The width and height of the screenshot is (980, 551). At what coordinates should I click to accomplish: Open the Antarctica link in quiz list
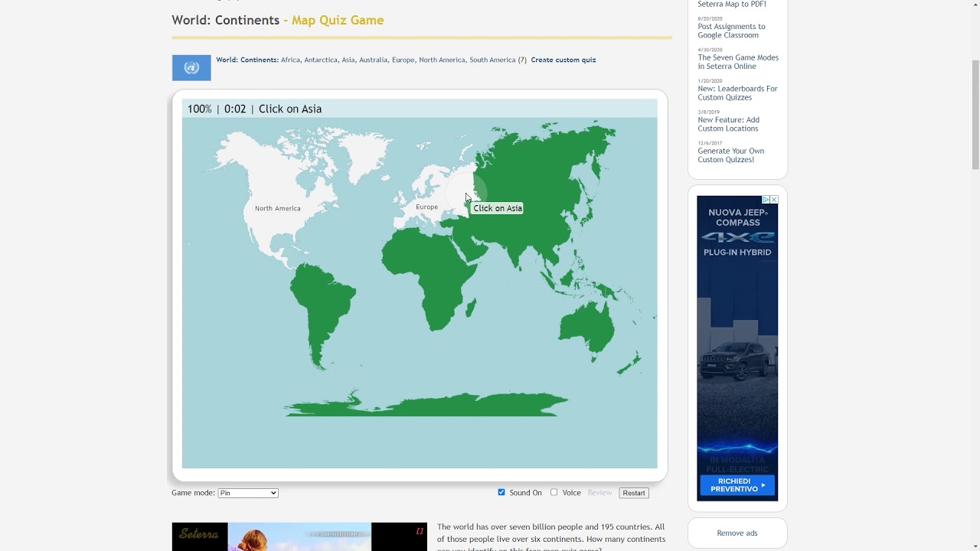pos(321,60)
